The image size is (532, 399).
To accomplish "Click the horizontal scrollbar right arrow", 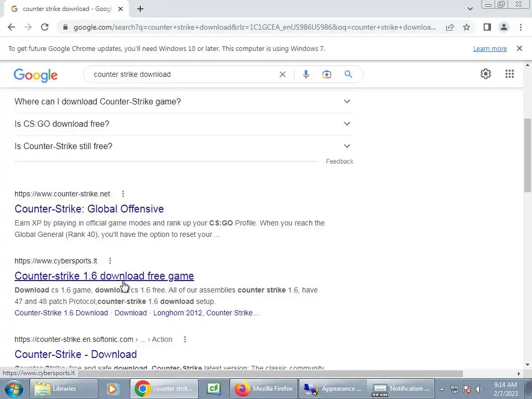I will point(518,374).
